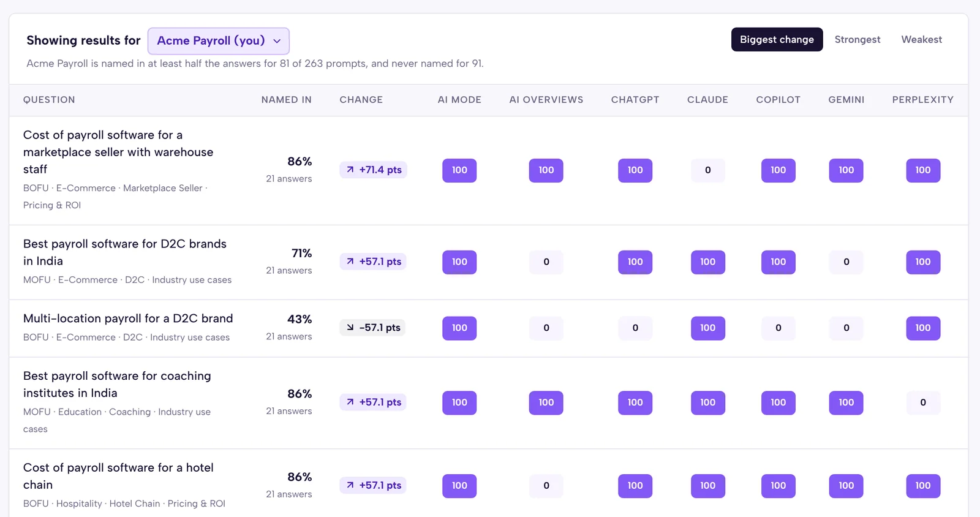980x517 pixels.
Task: Click Gemini score 0 in D2C brands India row
Action: [x=846, y=262]
